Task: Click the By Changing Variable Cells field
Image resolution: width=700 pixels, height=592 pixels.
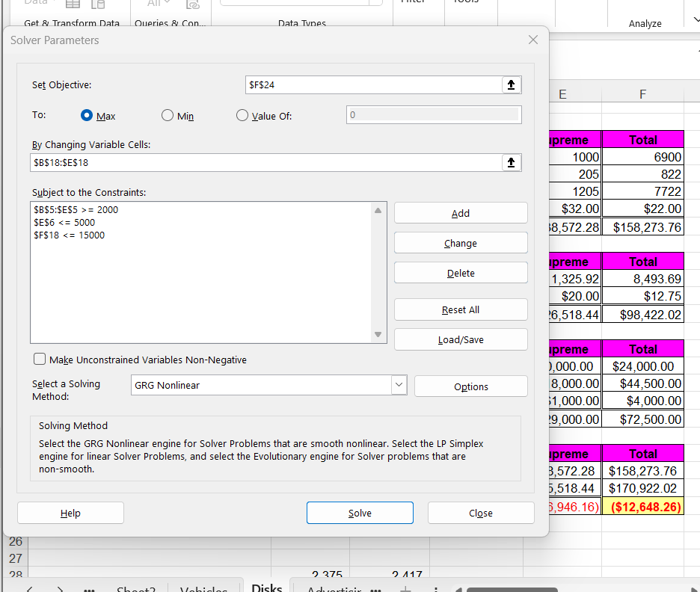Action: point(266,162)
